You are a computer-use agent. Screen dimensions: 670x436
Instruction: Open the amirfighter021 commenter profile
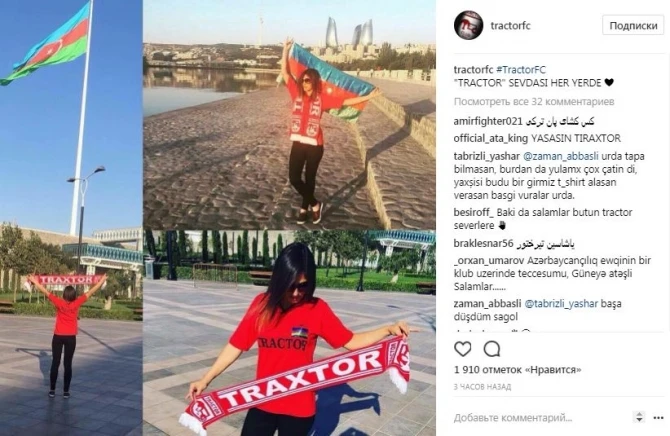click(488, 121)
